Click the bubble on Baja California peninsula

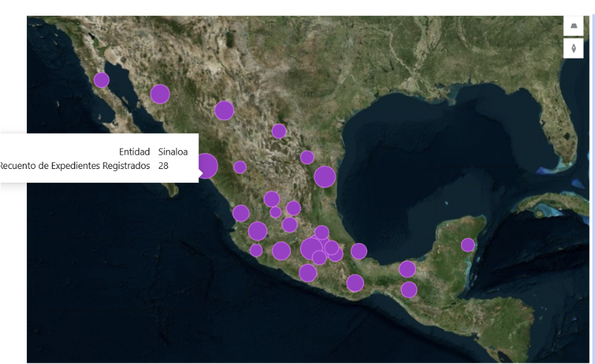tap(101, 80)
